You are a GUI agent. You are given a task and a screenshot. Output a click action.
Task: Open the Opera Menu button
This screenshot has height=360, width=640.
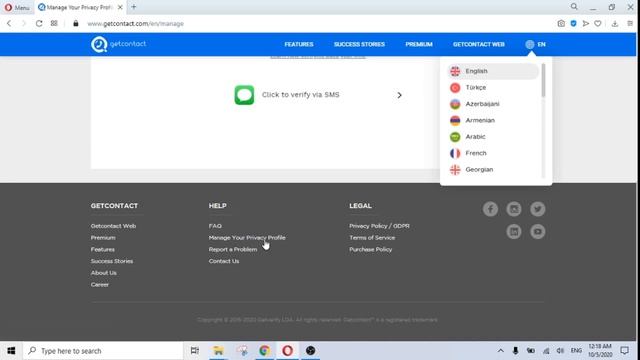17,7
